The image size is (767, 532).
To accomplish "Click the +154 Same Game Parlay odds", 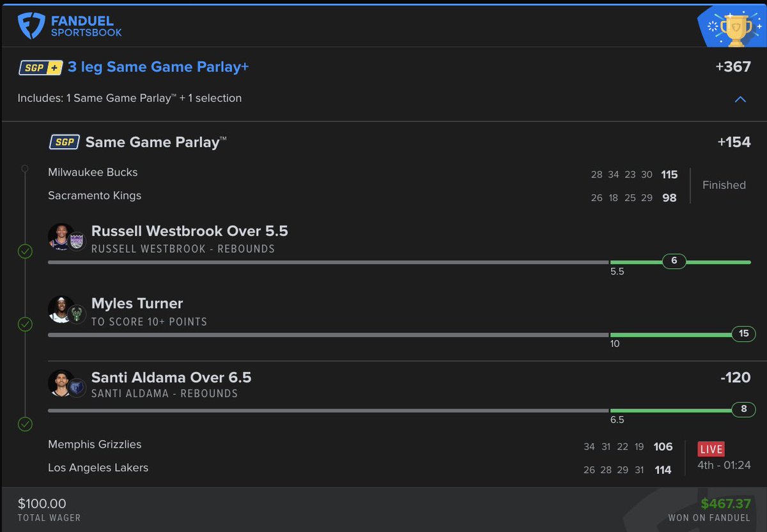I will 734,142.
